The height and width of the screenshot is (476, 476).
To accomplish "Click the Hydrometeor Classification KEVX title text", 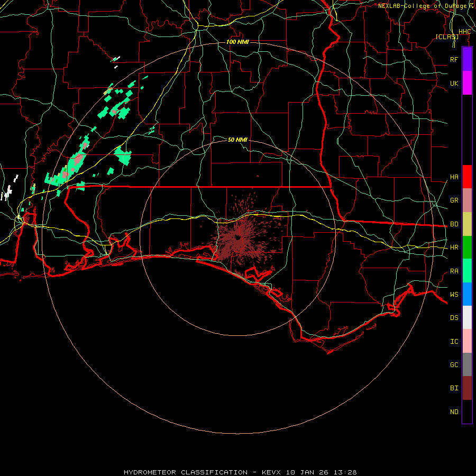I will [240, 472].
